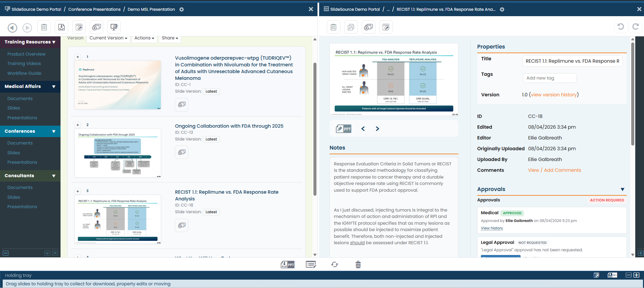Collapse the Medical Affairs section arrow
The height and width of the screenshot is (288, 644).
tap(54, 87)
